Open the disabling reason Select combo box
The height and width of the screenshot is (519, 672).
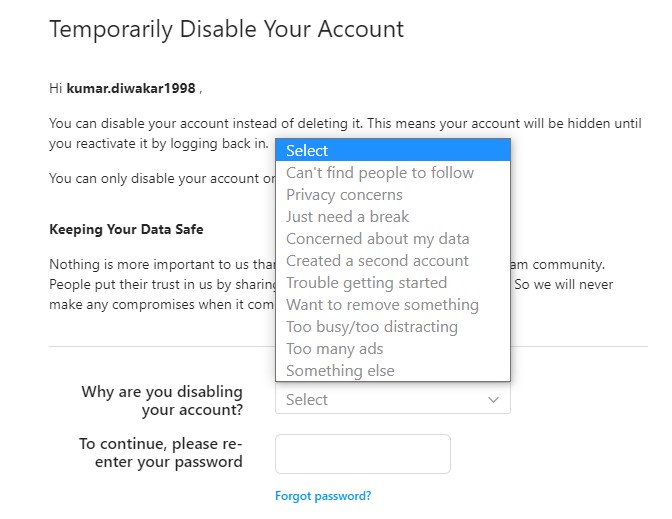380,400
